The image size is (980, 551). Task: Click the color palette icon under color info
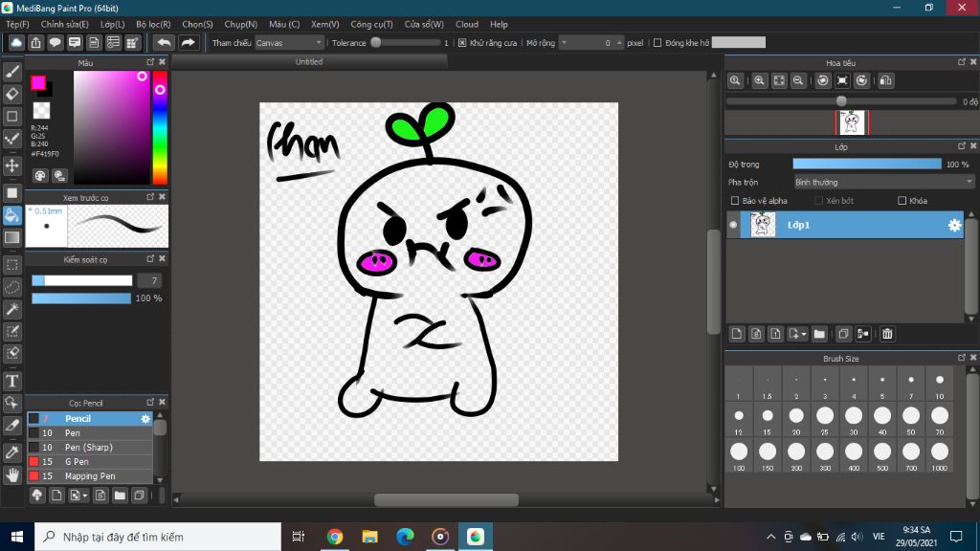coord(40,176)
